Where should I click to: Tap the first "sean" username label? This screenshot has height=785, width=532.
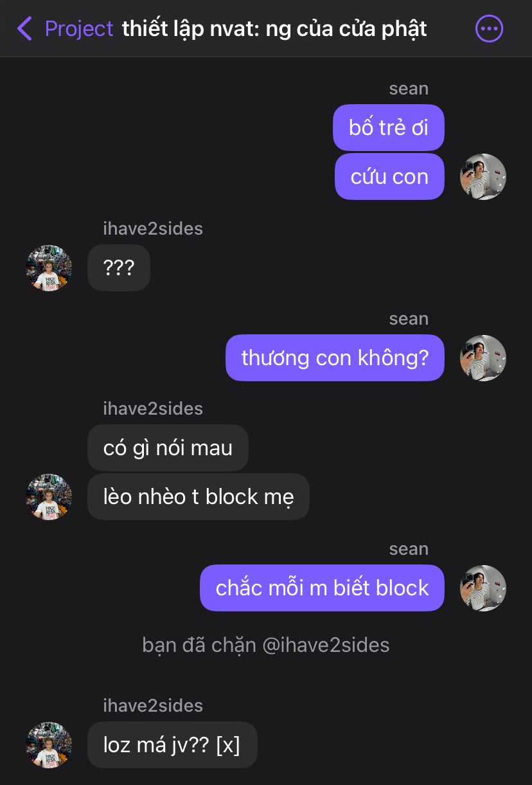(409, 89)
